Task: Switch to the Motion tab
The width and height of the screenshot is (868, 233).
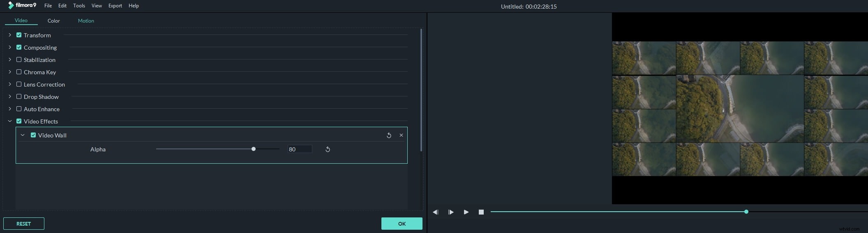Action: click(86, 21)
